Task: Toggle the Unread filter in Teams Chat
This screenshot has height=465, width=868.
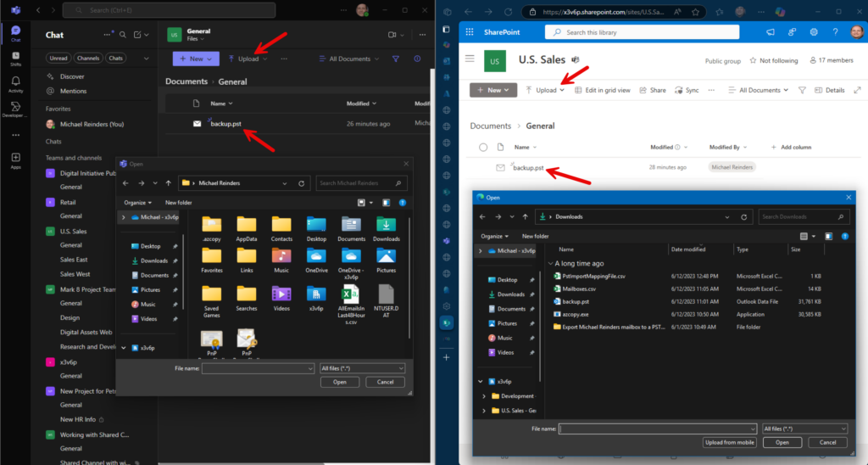Action: click(x=58, y=59)
